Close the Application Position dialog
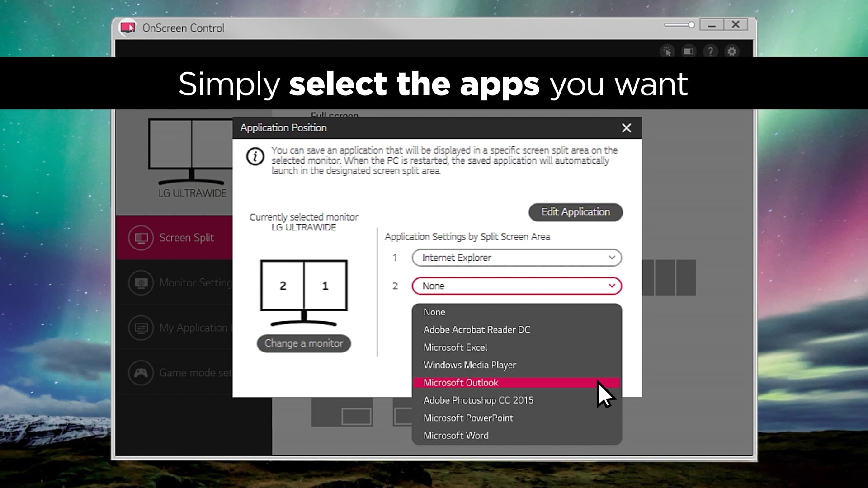The width and height of the screenshot is (868, 488). coord(626,128)
